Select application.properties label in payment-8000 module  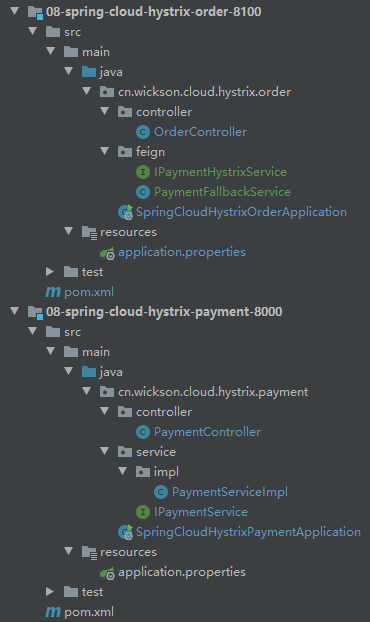point(182,572)
